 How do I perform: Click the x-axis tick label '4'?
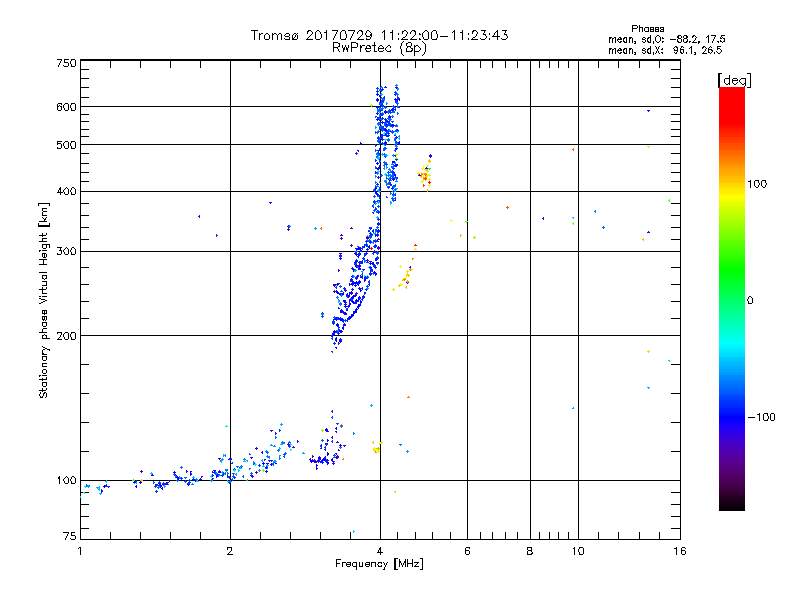(380, 551)
